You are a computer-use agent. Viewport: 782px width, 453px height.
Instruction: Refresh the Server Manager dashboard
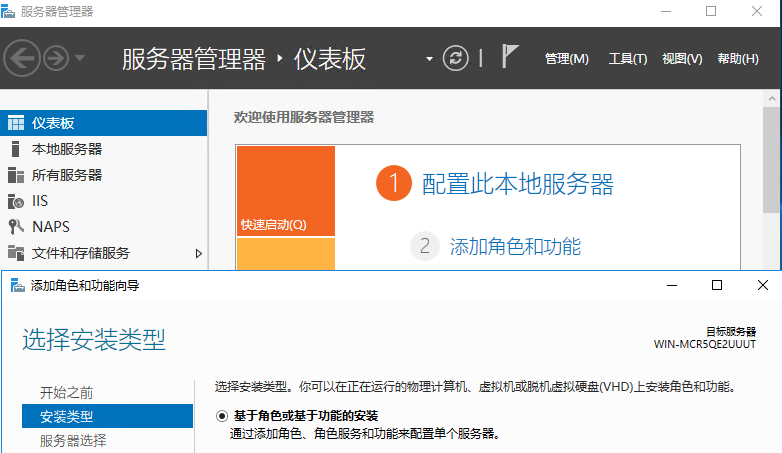(x=455, y=58)
